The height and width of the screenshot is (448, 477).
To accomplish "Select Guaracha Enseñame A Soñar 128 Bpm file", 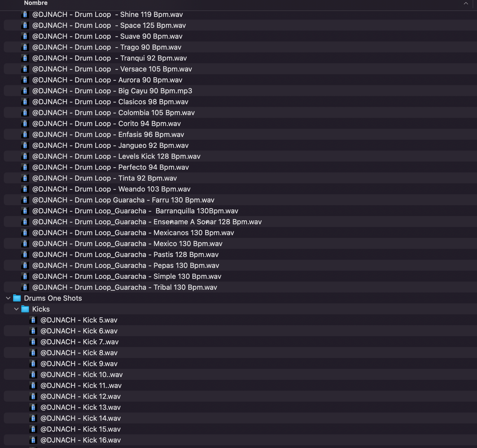I will pyautogui.click(x=147, y=222).
